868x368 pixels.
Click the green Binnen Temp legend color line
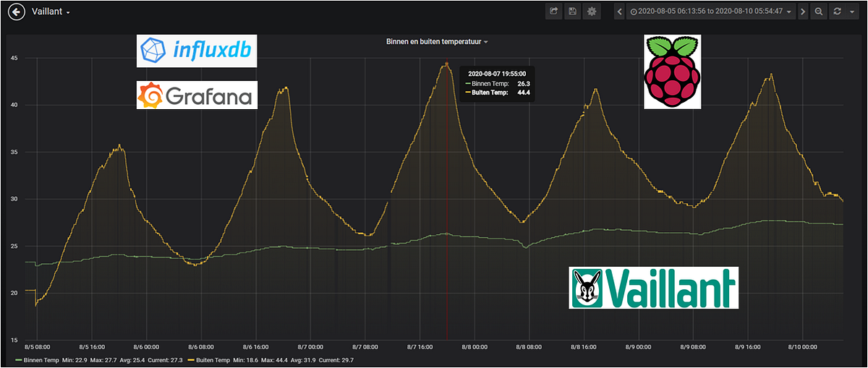point(19,360)
